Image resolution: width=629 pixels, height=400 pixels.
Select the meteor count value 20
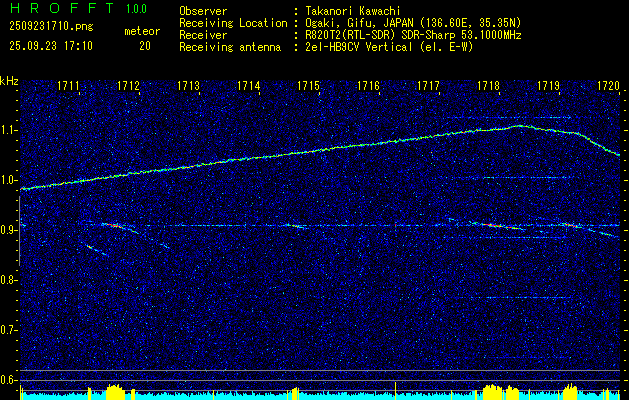click(x=145, y=46)
